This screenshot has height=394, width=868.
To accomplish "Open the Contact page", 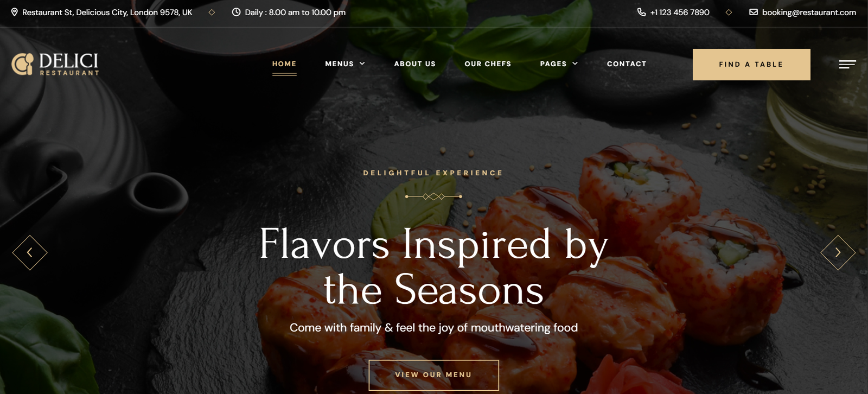I will tap(627, 64).
